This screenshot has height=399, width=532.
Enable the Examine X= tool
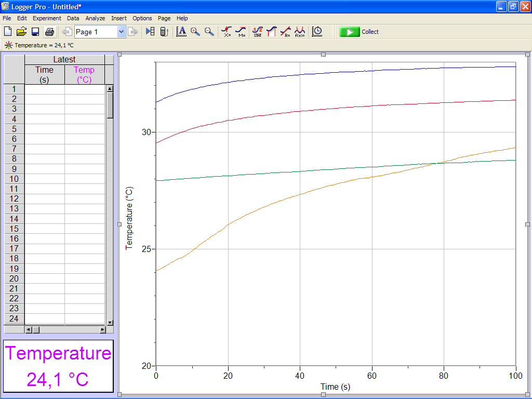(227, 32)
